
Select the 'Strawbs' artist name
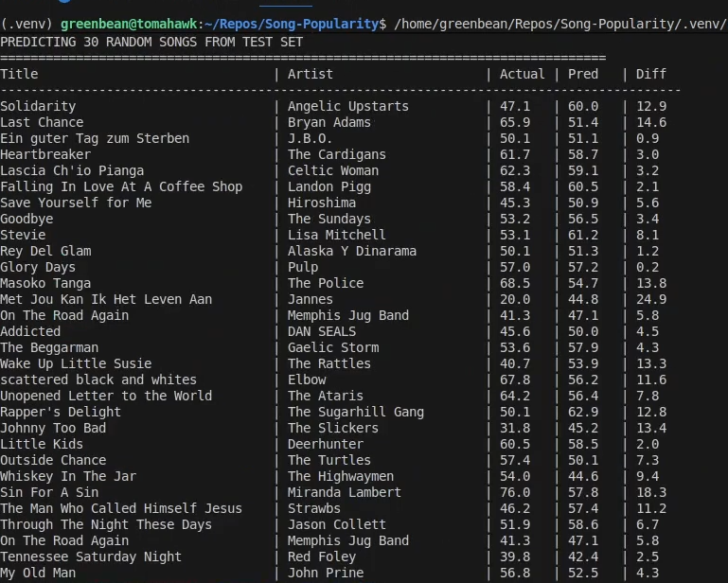click(x=314, y=508)
